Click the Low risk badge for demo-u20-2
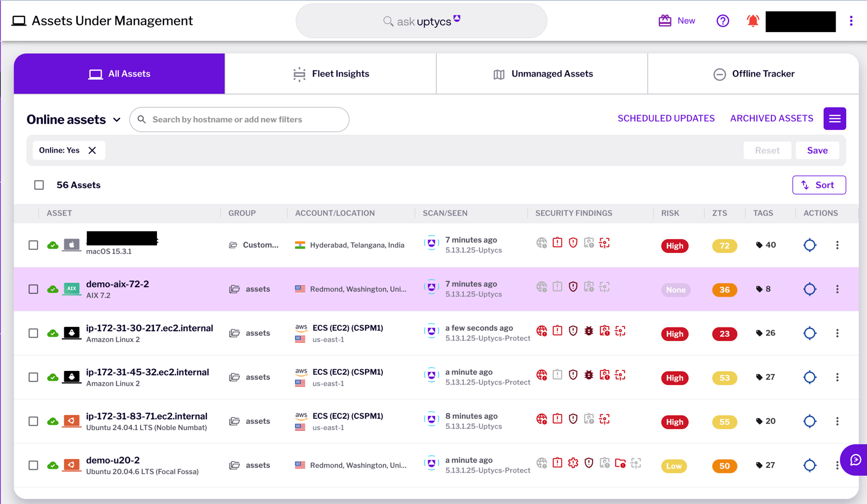The image size is (867, 504). point(674,466)
